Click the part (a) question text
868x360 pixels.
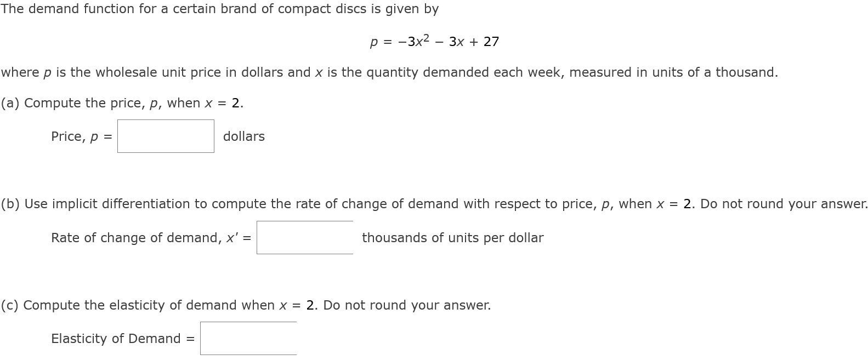pyautogui.click(x=121, y=102)
